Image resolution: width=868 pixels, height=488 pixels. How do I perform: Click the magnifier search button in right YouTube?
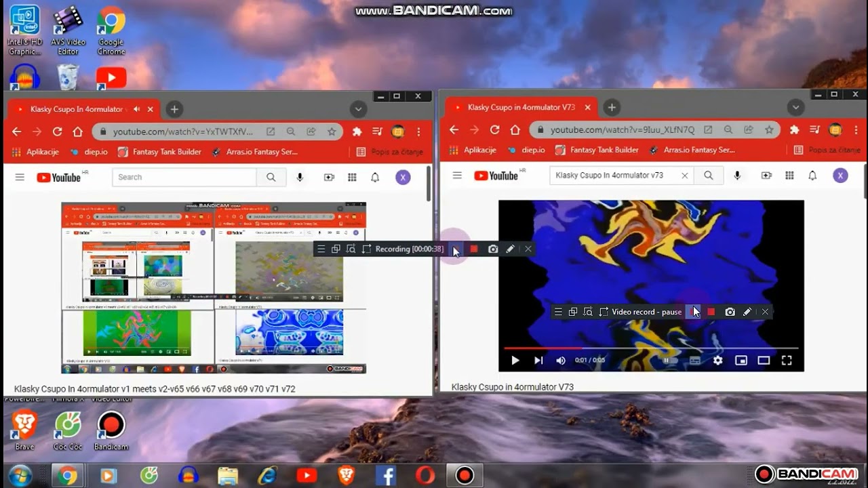click(709, 176)
